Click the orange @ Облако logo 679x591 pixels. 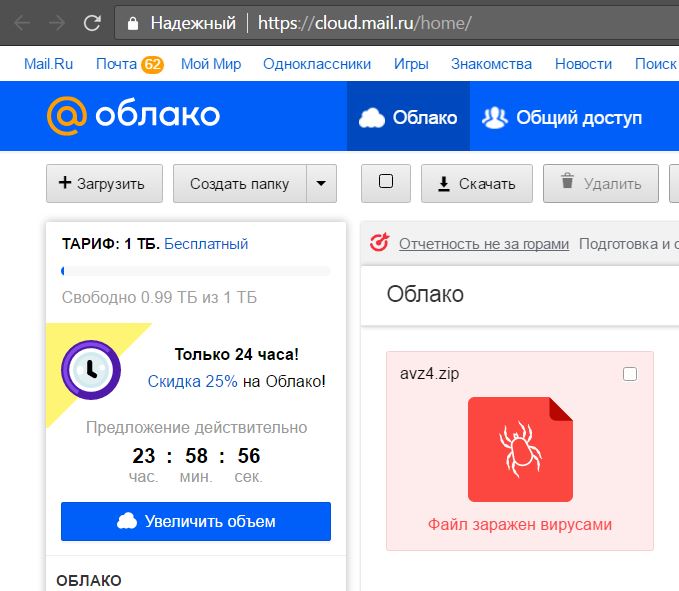133,115
